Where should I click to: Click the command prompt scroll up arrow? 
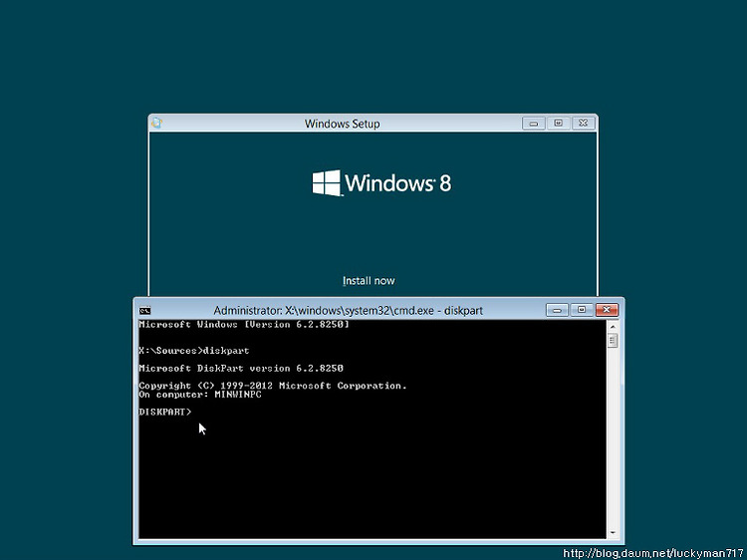613,327
